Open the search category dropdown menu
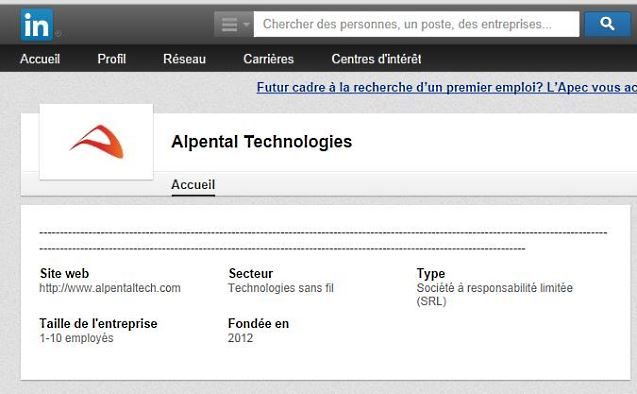 click(234, 24)
